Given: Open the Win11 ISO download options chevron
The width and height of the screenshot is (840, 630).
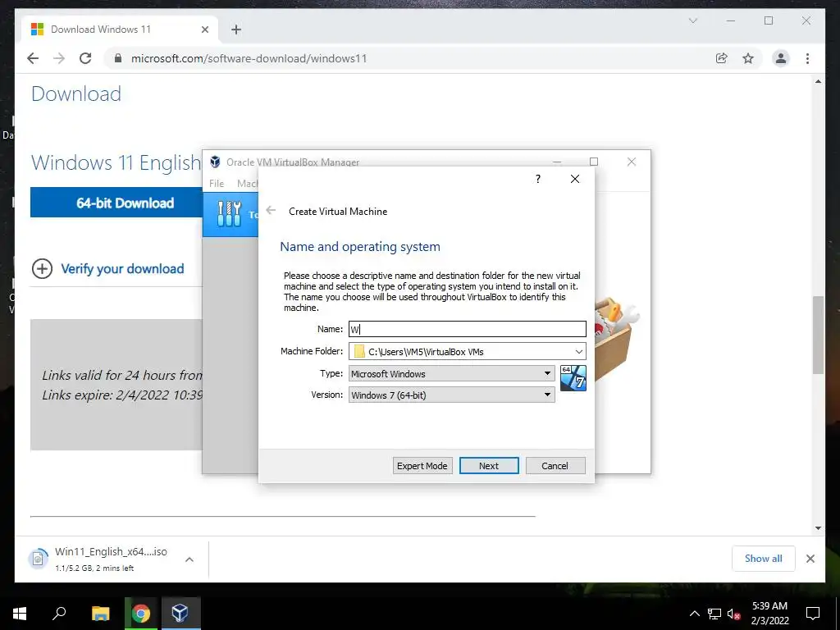Looking at the screenshot, I should coord(189,559).
